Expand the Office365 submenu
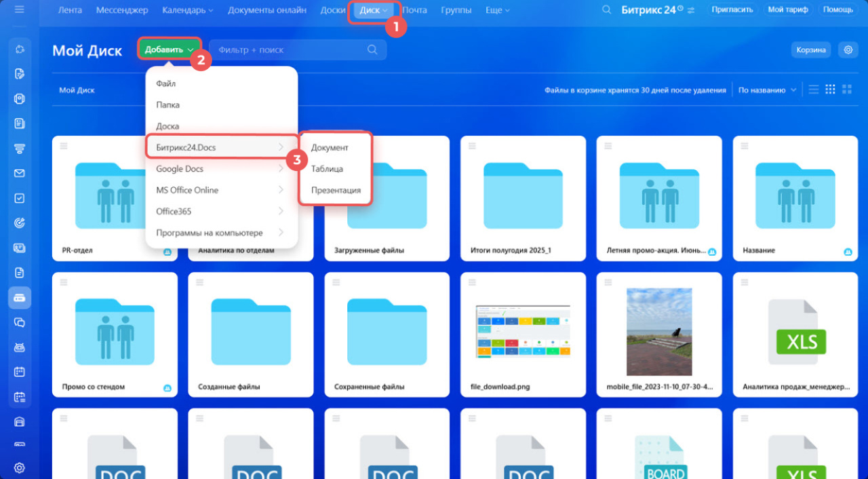The height and width of the screenshot is (479, 868). point(222,212)
